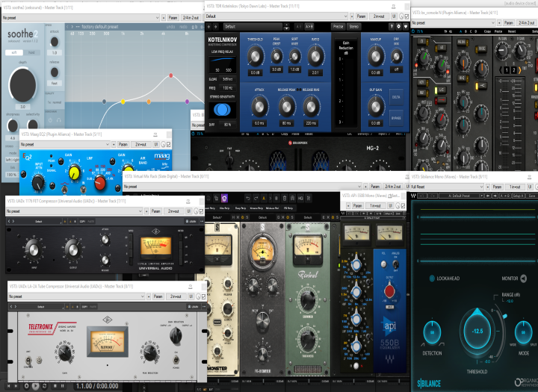
Task: Click Reset in the bx_console N toolbar
Action: point(512,31)
